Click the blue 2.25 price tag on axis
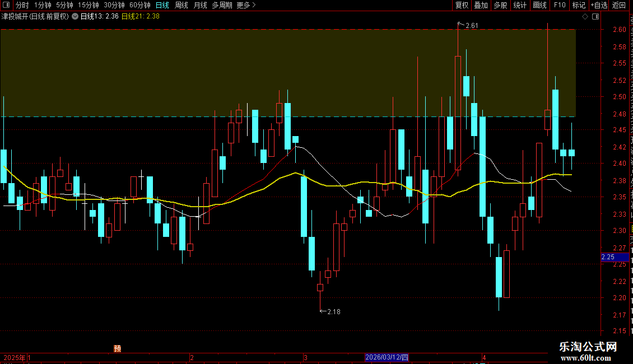The image size is (633, 364). pyautogui.click(x=615, y=257)
